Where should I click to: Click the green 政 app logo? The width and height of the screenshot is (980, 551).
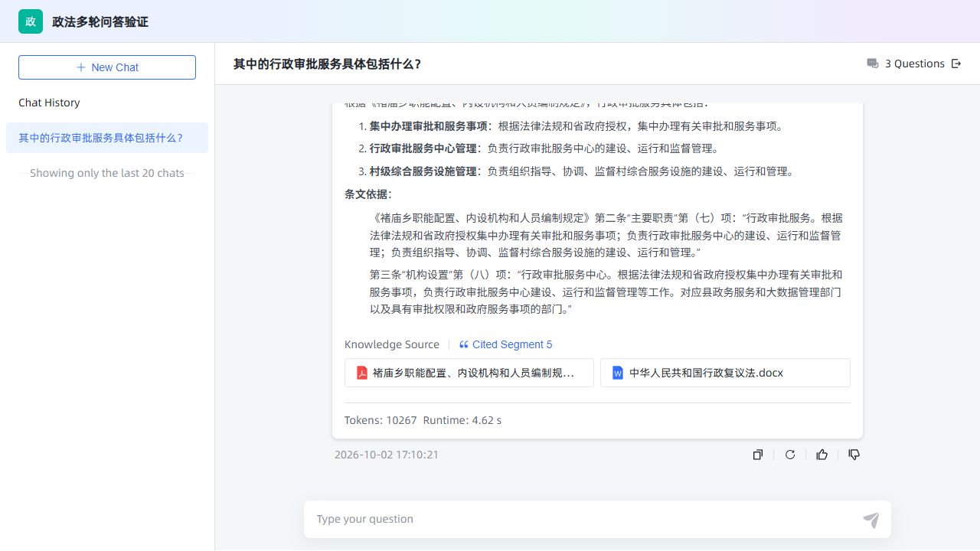coord(31,21)
